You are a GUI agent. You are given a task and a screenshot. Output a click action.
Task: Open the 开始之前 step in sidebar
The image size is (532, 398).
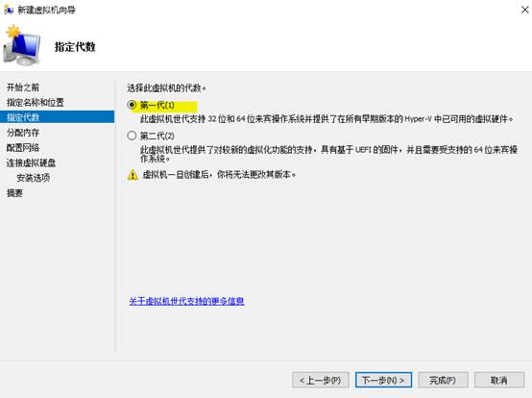click(23, 87)
